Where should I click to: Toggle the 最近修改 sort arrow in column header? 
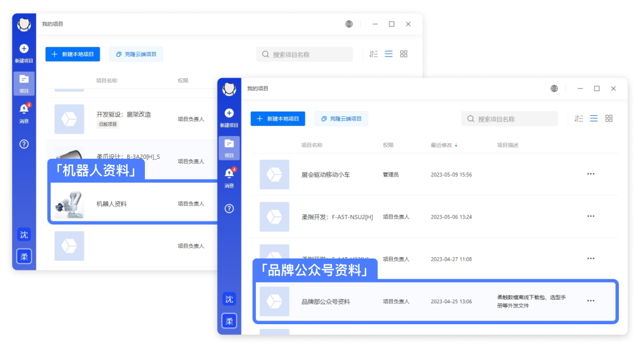(455, 144)
